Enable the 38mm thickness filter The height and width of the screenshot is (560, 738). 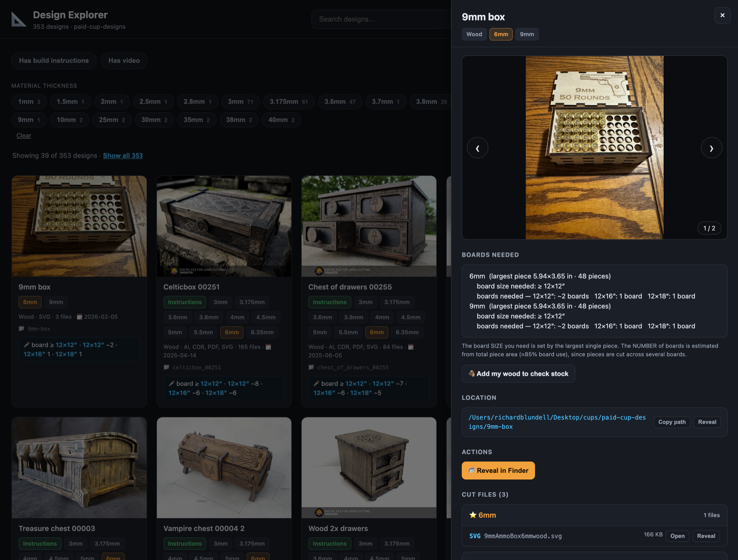pos(239,120)
